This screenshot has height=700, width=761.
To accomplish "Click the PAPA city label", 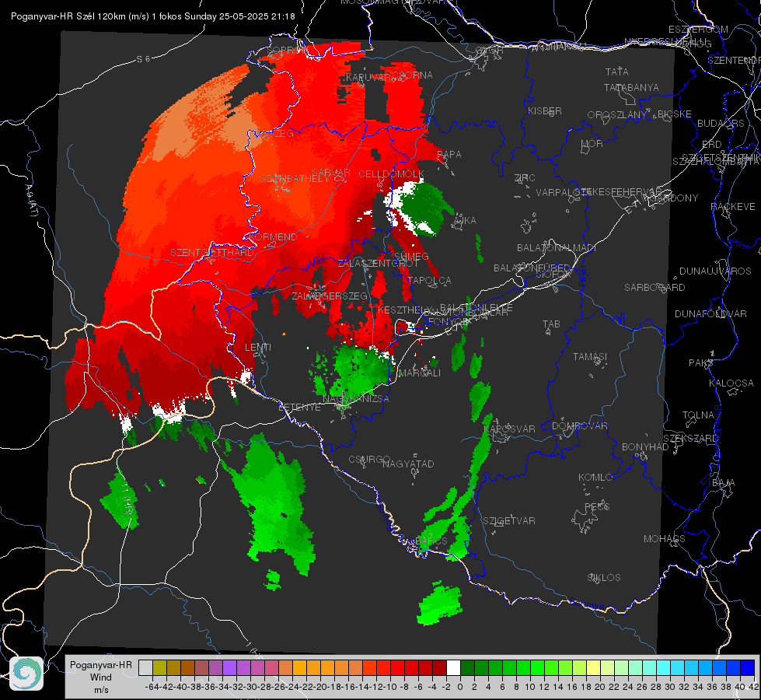I will pyautogui.click(x=449, y=155).
